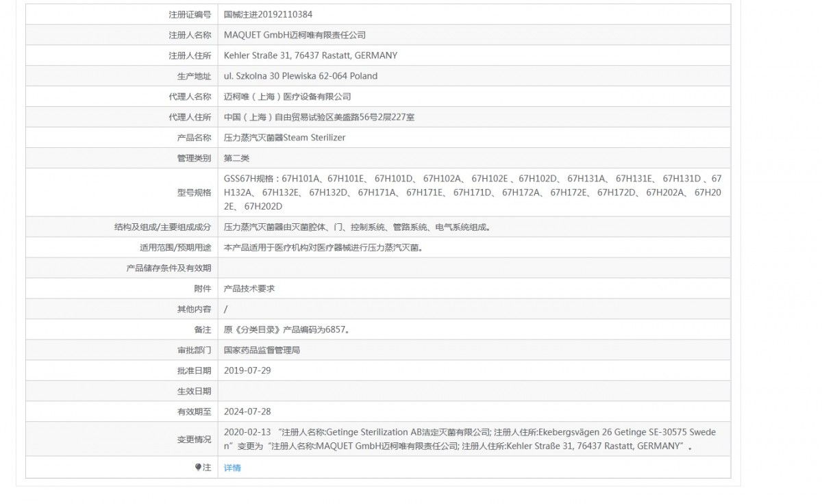Click the 备注 label

[x=202, y=329]
